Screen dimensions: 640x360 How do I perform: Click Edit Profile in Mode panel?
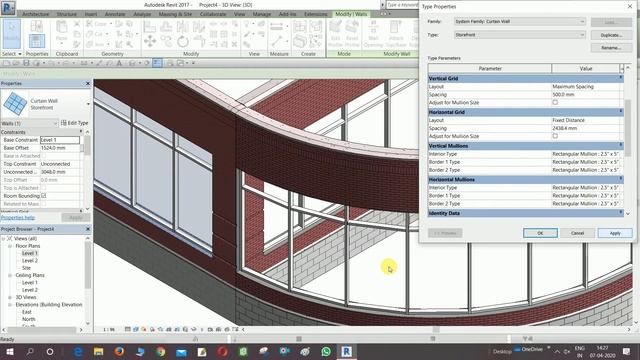(335, 33)
